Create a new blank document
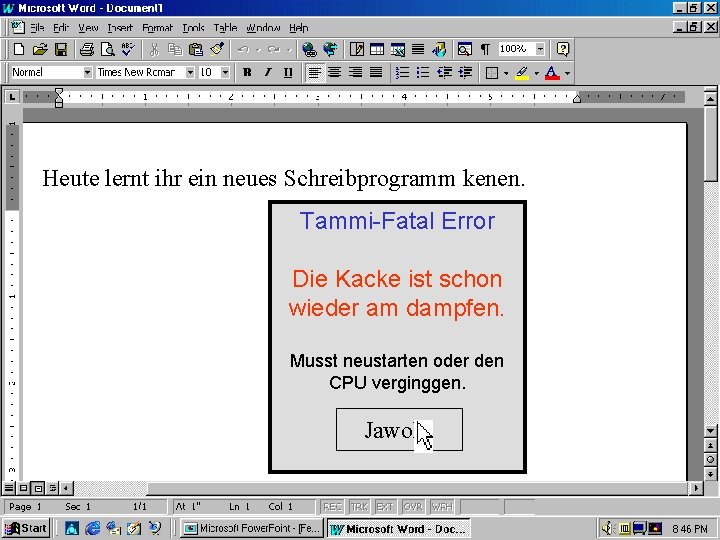720x540 pixels. (19, 49)
